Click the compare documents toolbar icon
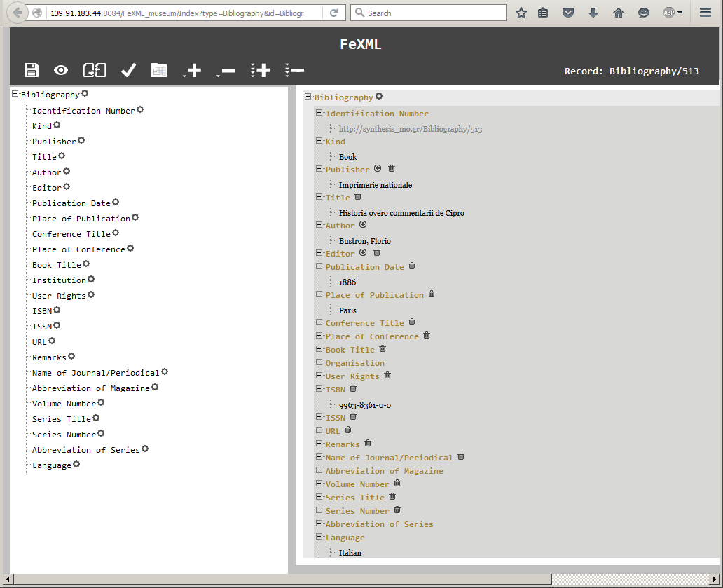Screen dimensions: 723x588 [95, 70]
